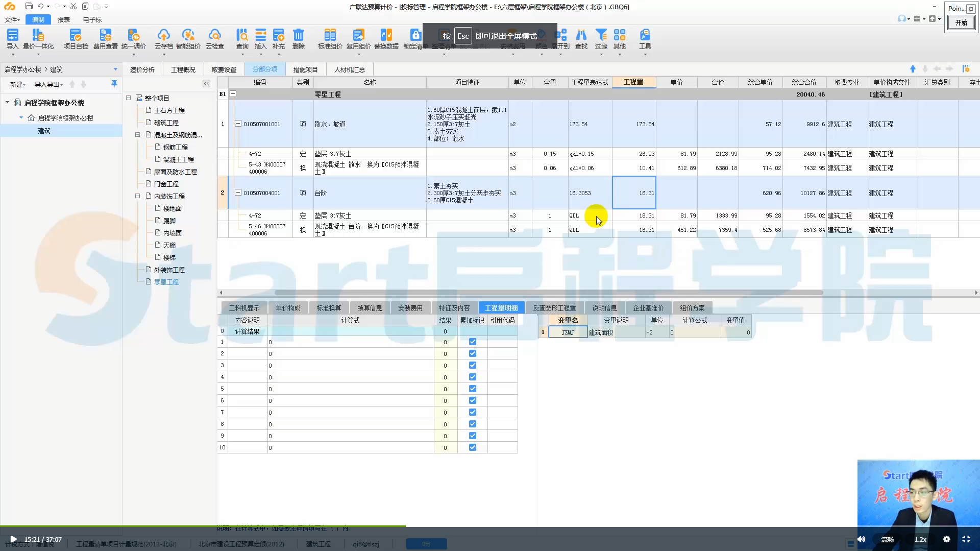Collapse the 混凝土及钢筋混... tree node

(138, 135)
